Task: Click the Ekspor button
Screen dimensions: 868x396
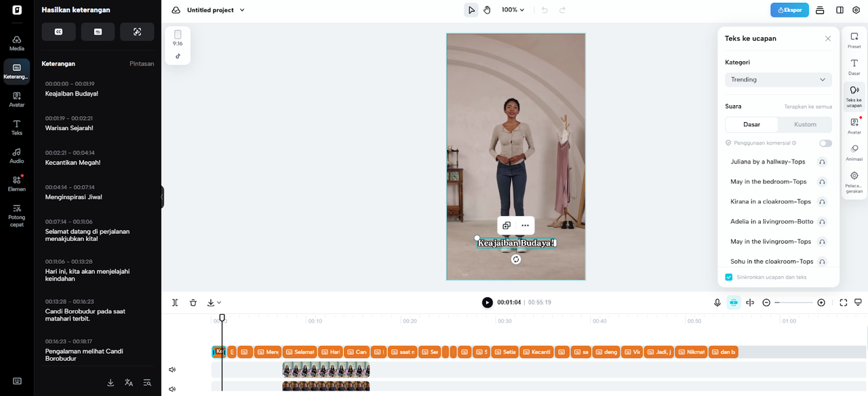Action: (789, 10)
